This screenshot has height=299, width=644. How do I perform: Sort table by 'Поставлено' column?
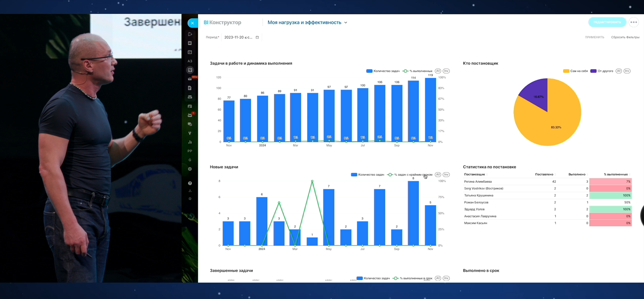point(544,174)
